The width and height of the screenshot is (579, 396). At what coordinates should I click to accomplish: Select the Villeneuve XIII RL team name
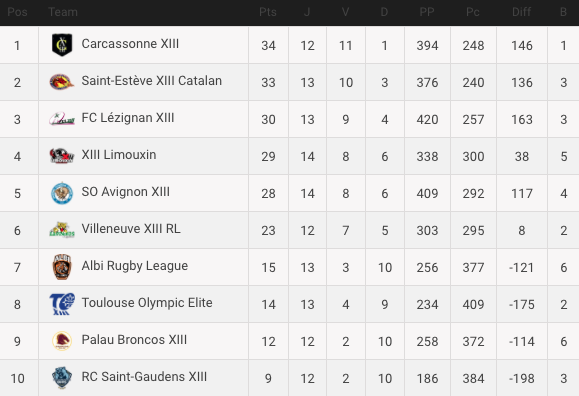click(131, 229)
